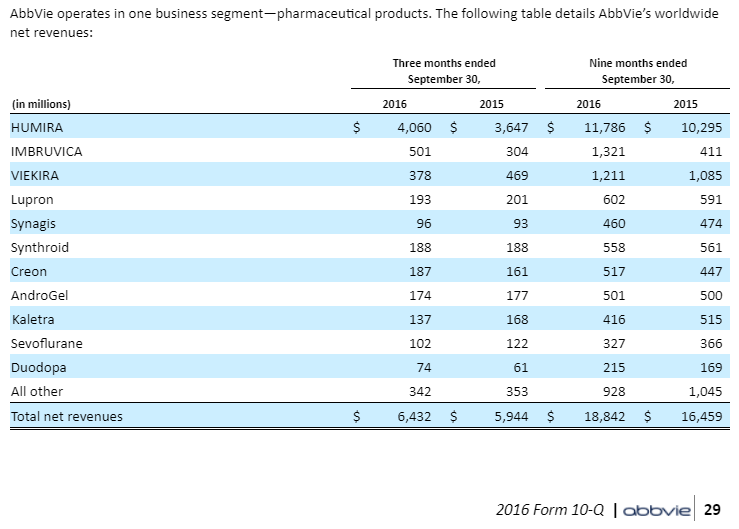
Task: Click the Synagis row label
Action: (x=33, y=223)
